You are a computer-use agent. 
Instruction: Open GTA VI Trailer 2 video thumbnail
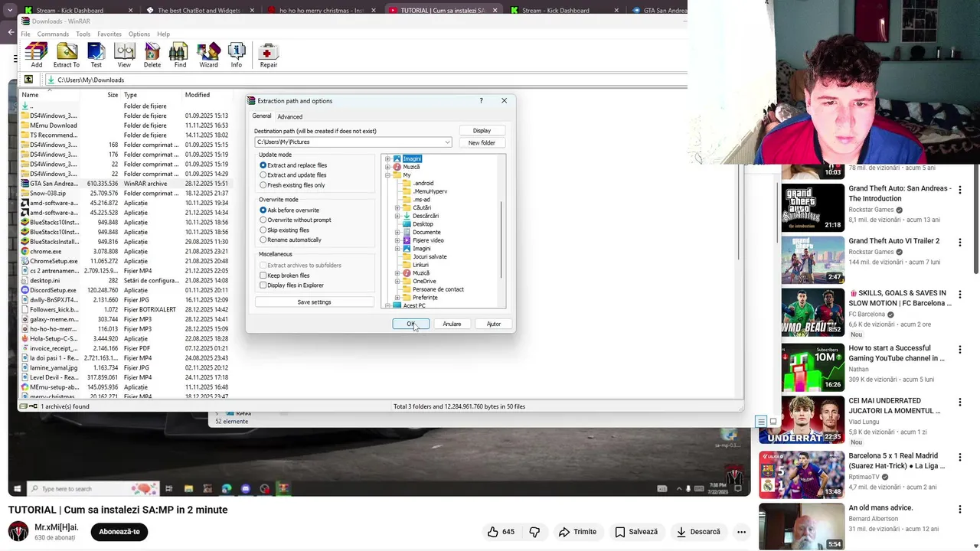[812, 259]
